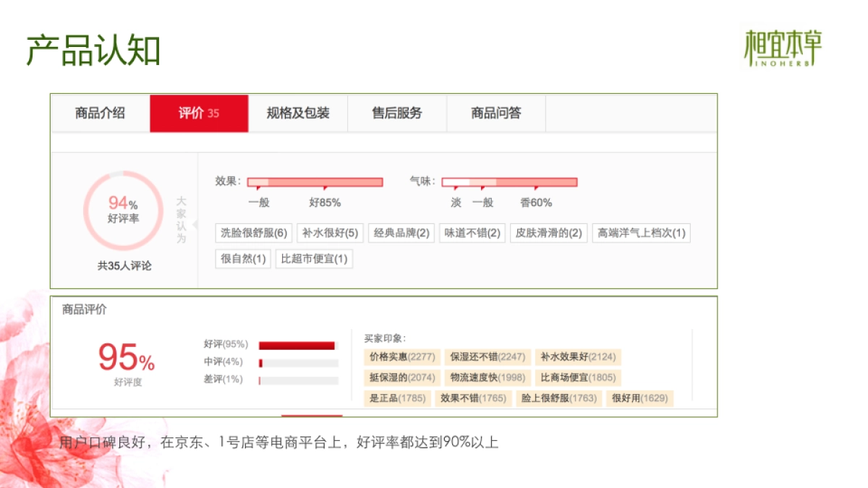Expand the 好评(95%) rating breakdown
The width and height of the screenshot is (868, 488).
[x=225, y=344]
